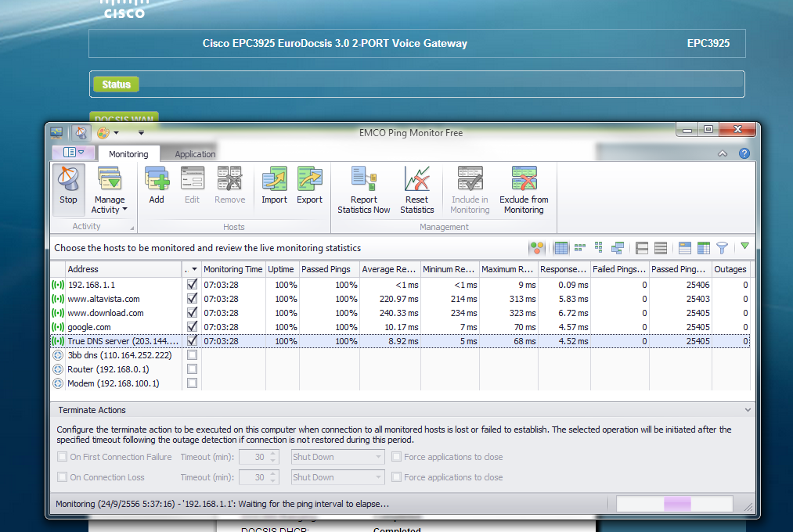Click the application monitor icon in title bar
This screenshot has width=793, height=532.
coord(56,133)
